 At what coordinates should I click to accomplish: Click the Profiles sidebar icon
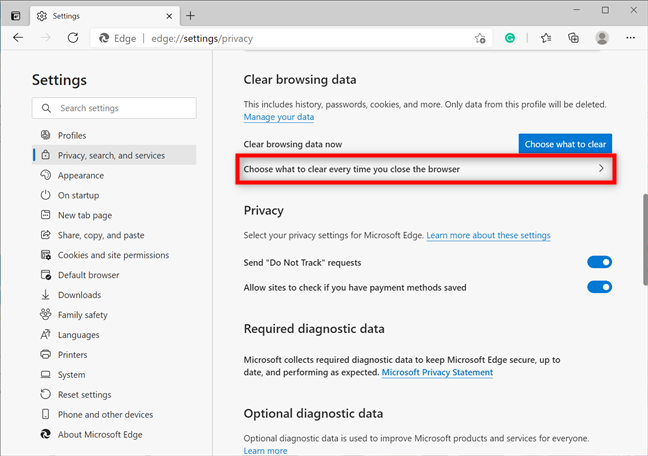45,135
